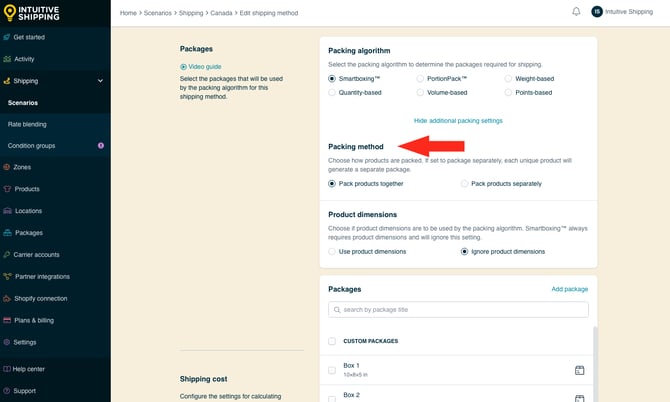Collapse the Shipping menu chevron
This screenshot has height=402, width=670.
(100, 81)
